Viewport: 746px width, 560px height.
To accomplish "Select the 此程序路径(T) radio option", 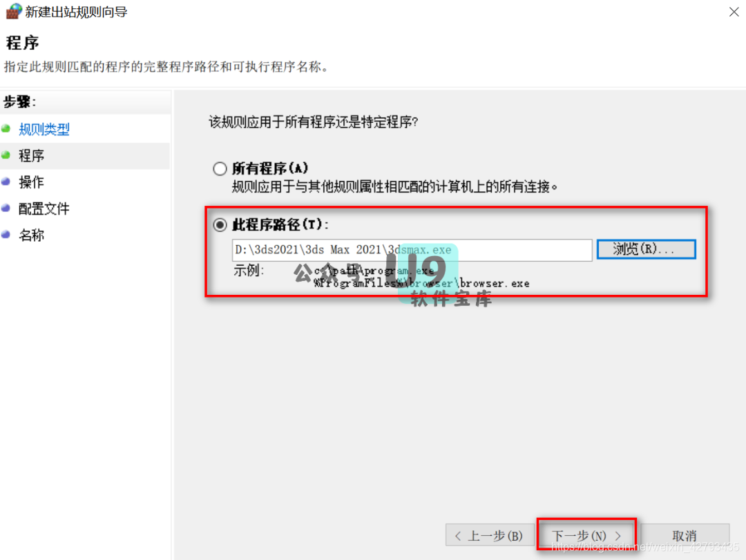I will click(220, 224).
